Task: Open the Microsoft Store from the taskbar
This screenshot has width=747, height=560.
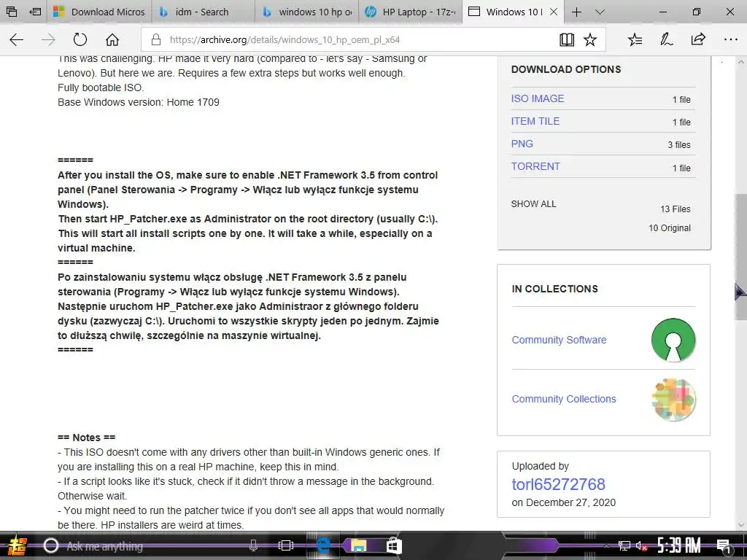Action: (x=393, y=545)
